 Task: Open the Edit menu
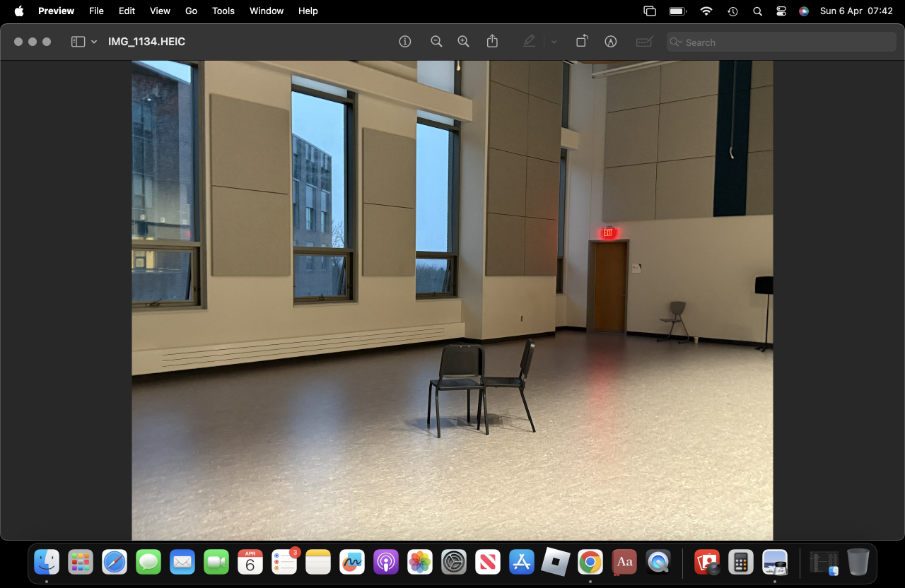(127, 11)
